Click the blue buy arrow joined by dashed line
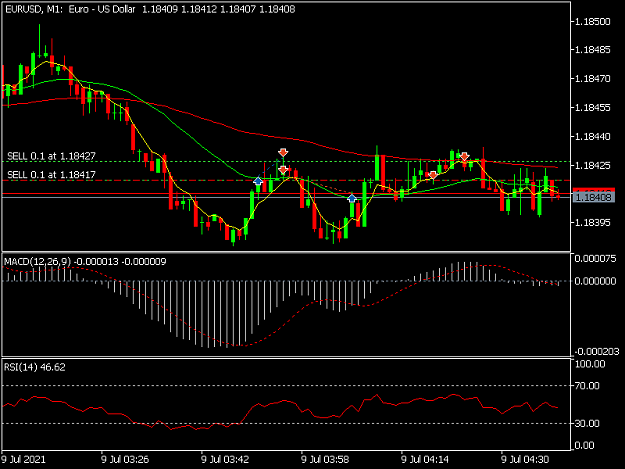This screenshot has width=625, height=469. point(258,181)
